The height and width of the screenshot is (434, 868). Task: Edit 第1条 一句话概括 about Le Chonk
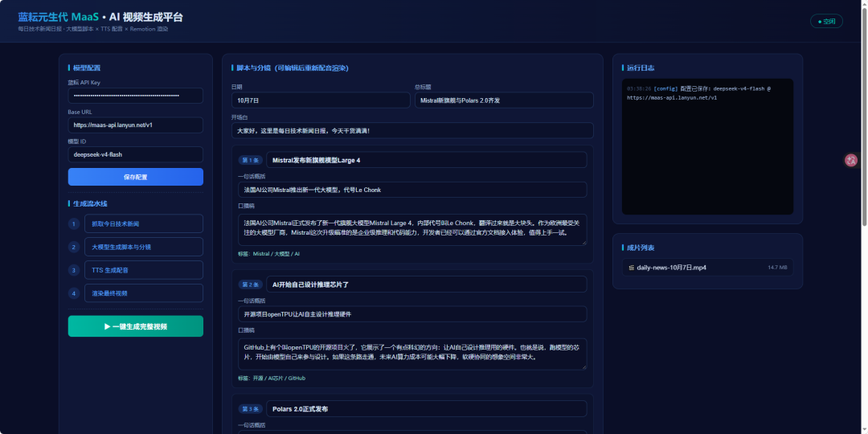[x=412, y=190]
